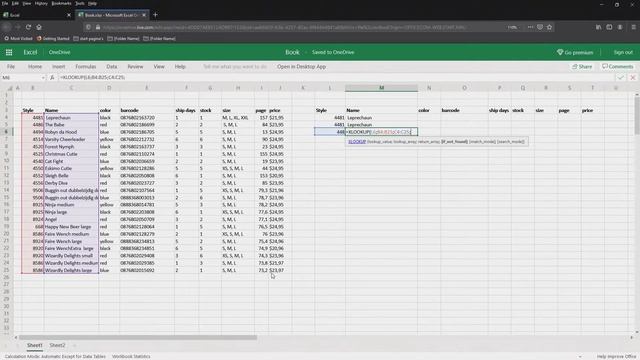Open the page actions ellipsis menu

point(530,27)
